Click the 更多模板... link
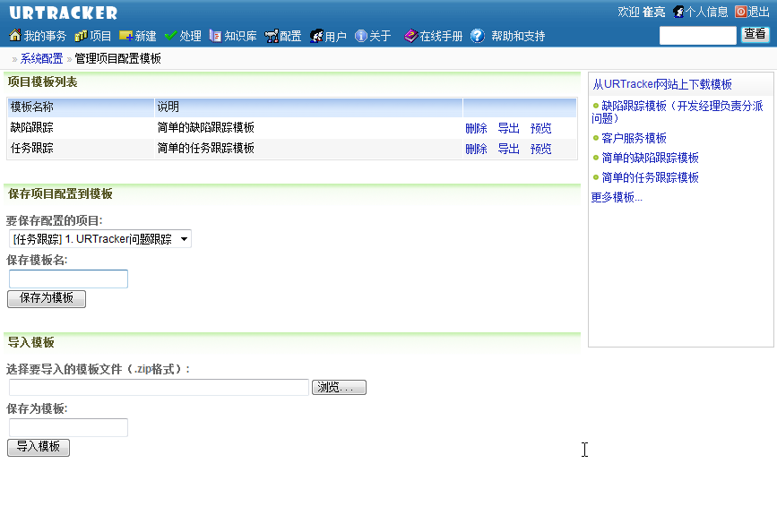777x532 pixels. (x=617, y=197)
